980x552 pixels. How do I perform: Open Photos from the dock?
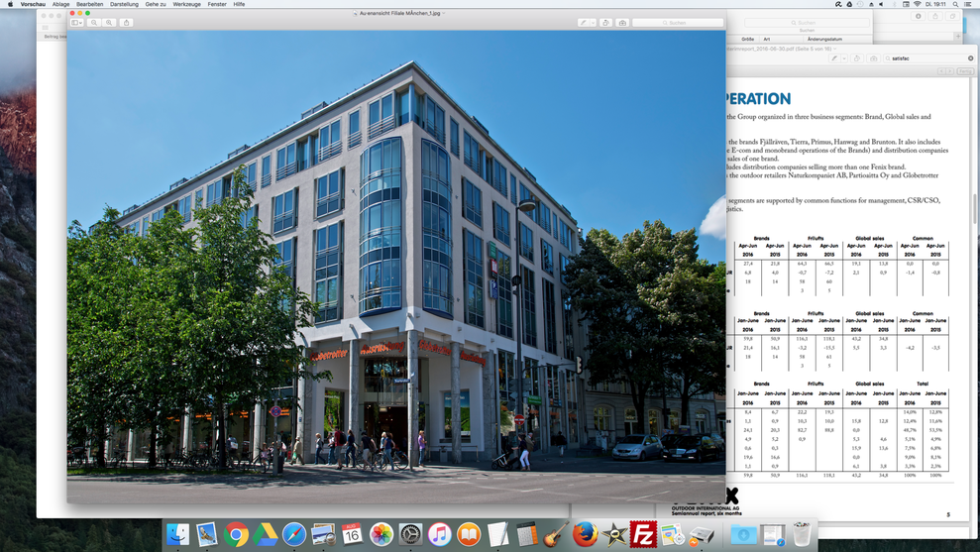point(381,534)
